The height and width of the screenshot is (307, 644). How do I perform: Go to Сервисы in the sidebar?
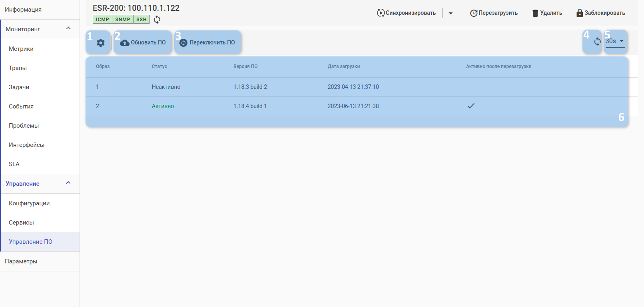pyautogui.click(x=21, y=223)
